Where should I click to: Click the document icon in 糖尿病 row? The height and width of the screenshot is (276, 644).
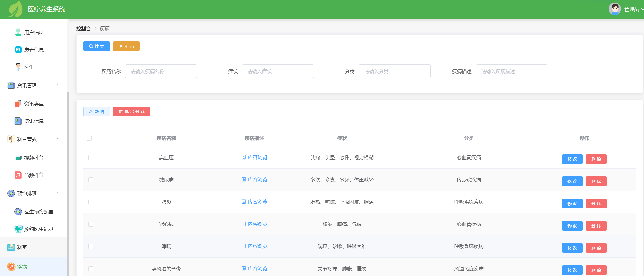(244, 179)
